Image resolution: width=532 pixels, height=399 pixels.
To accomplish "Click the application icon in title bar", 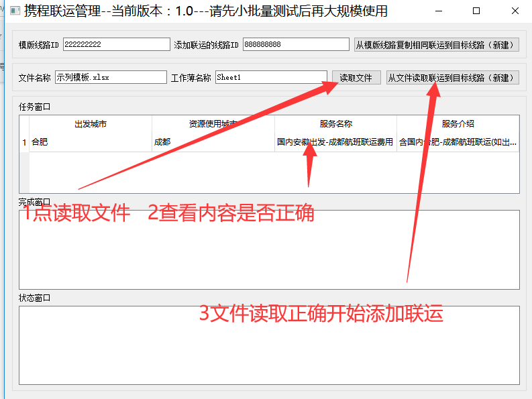I will tap(15, 11).
